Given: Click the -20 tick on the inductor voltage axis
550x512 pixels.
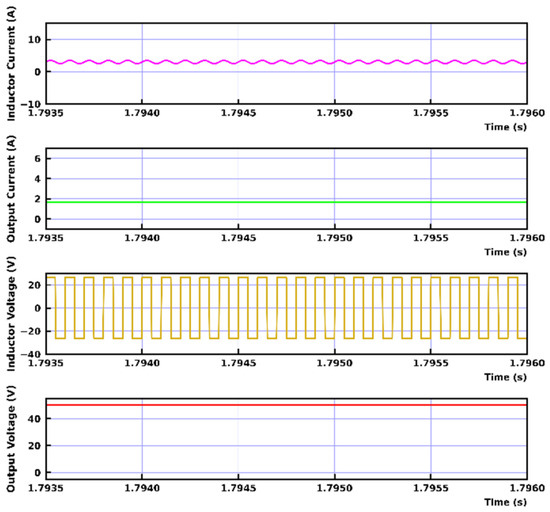Looking at the screenshot, I should point(31,331).
